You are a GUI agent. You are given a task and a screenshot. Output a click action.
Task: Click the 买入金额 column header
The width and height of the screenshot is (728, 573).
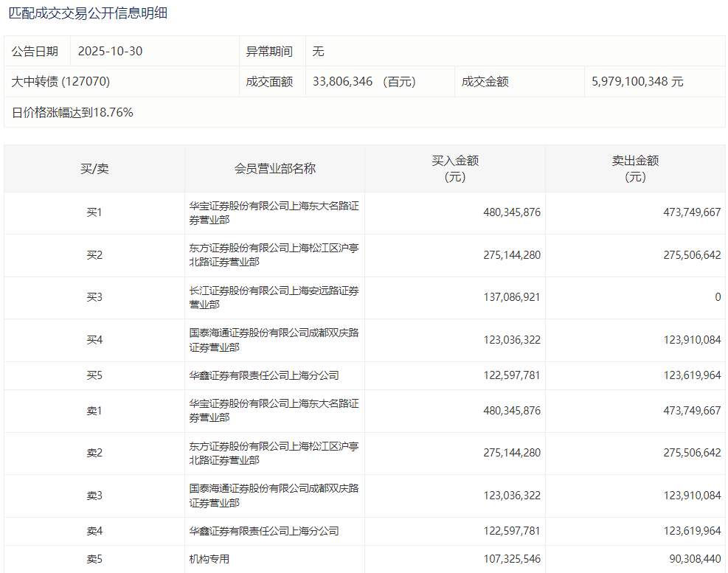click(x=454, y=169)
